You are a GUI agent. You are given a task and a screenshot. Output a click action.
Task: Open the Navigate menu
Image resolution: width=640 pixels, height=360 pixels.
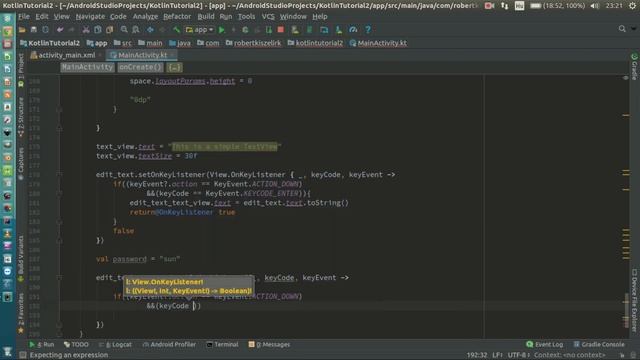click(x=90, y=17)
